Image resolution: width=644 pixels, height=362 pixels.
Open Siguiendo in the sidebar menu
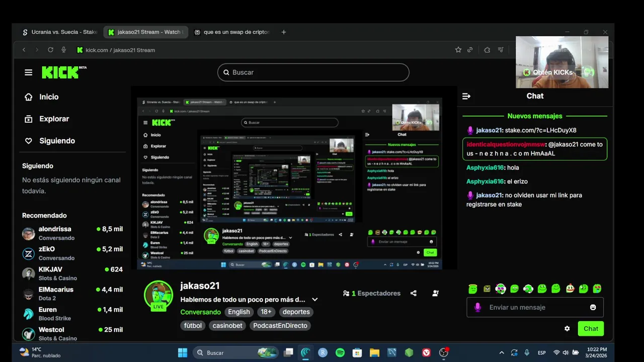click(50, 141)
